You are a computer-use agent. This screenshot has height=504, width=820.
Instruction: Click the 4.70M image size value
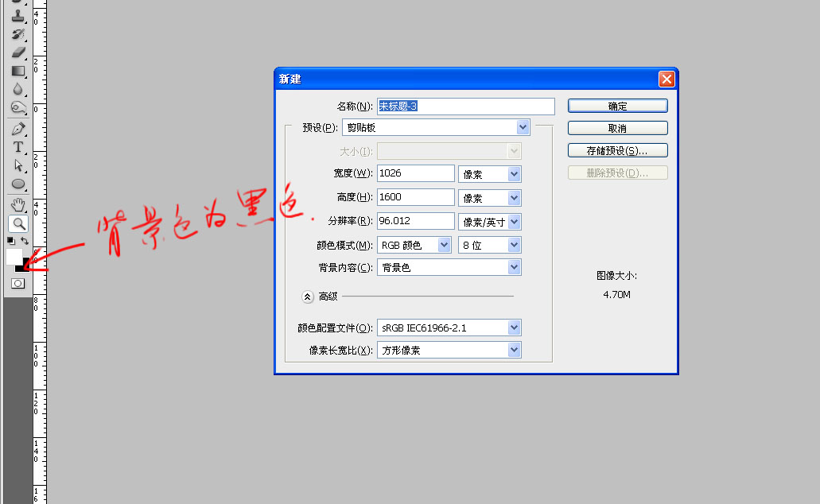click(x=617, y=295)
